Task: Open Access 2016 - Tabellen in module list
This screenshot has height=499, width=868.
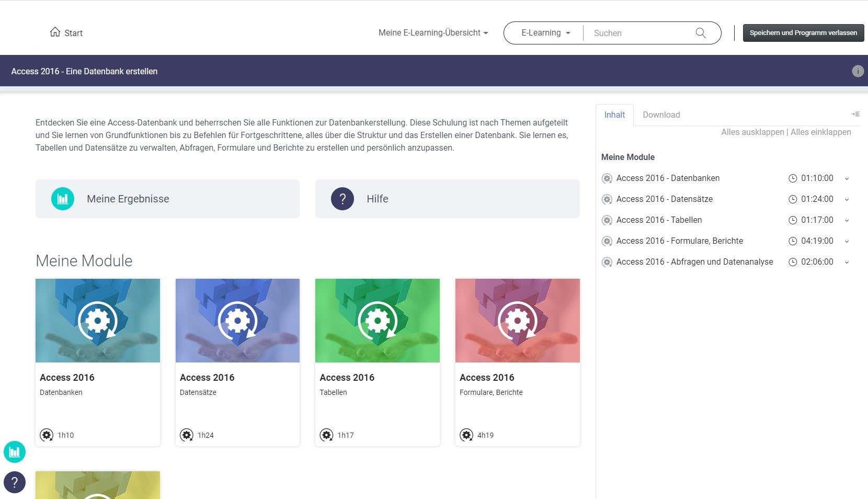Action: click(659, 220)
